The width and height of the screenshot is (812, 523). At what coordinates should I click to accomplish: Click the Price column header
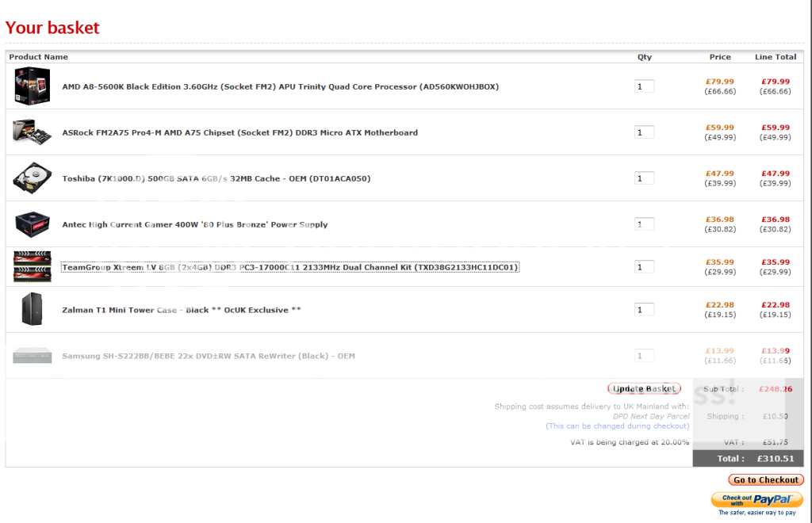click(x=720, y=57)
